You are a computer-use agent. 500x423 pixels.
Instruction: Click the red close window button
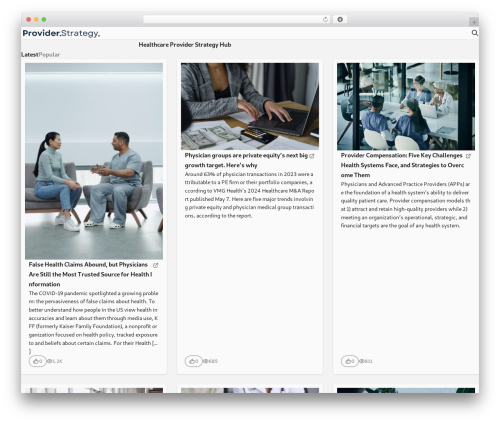(29, 20)
